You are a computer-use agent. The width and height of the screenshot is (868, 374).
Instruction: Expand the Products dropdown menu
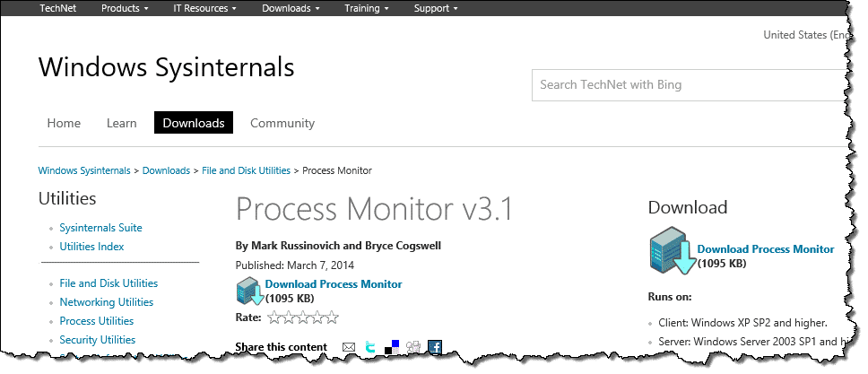pos(125,9)
